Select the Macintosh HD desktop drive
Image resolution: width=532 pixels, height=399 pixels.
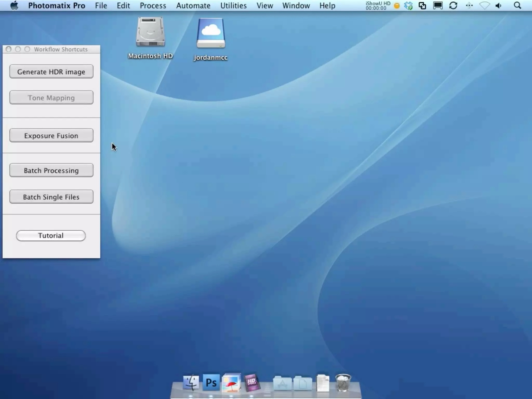(x=150, y=32)
